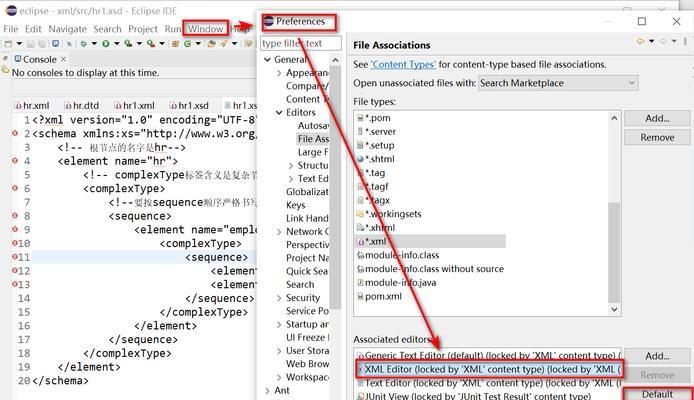The image size is (694, 400).
Task: Click the Run External Tools icon
Action: [150, 44]
